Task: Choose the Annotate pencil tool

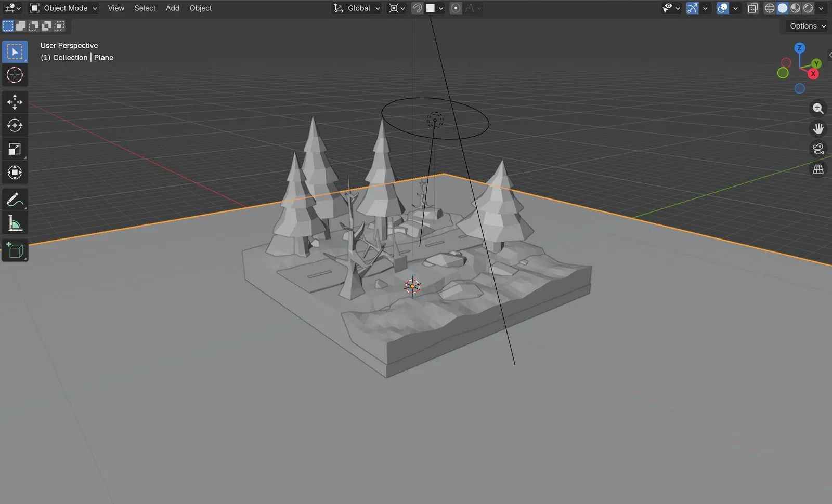Action: (x=15, y=200)
